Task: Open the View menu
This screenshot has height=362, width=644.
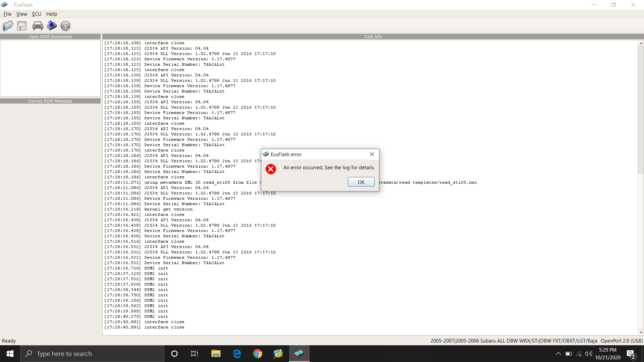Action: point(22,14)
